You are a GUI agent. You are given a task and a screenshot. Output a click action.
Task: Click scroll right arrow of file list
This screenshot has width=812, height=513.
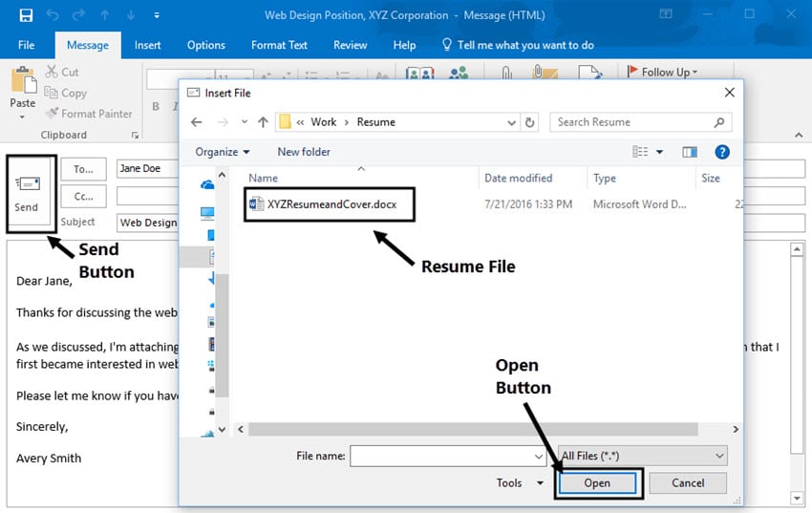736,429
